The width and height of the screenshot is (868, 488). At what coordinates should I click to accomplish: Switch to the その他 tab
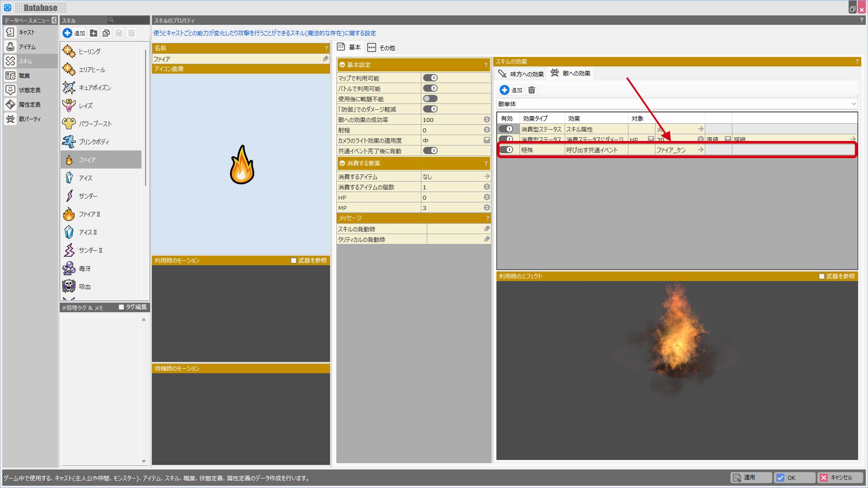tap(381, 48)
